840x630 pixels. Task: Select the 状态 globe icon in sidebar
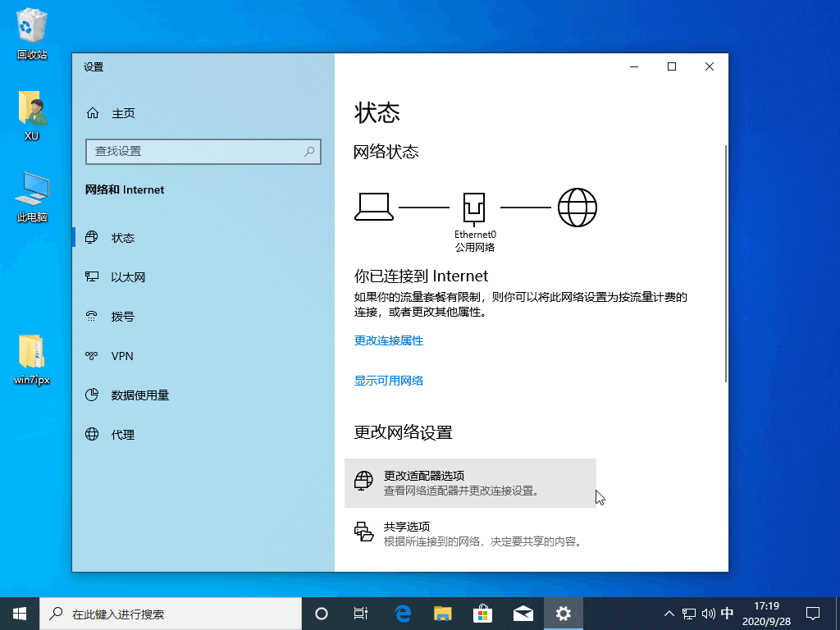pyautogui.click(x=92, y=237)
